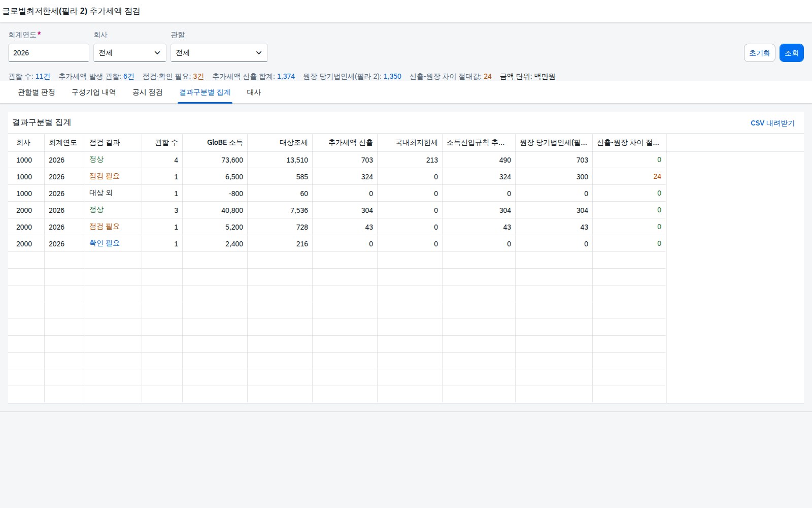Click 대상조세 value 13,510

[x=297, y=160]
